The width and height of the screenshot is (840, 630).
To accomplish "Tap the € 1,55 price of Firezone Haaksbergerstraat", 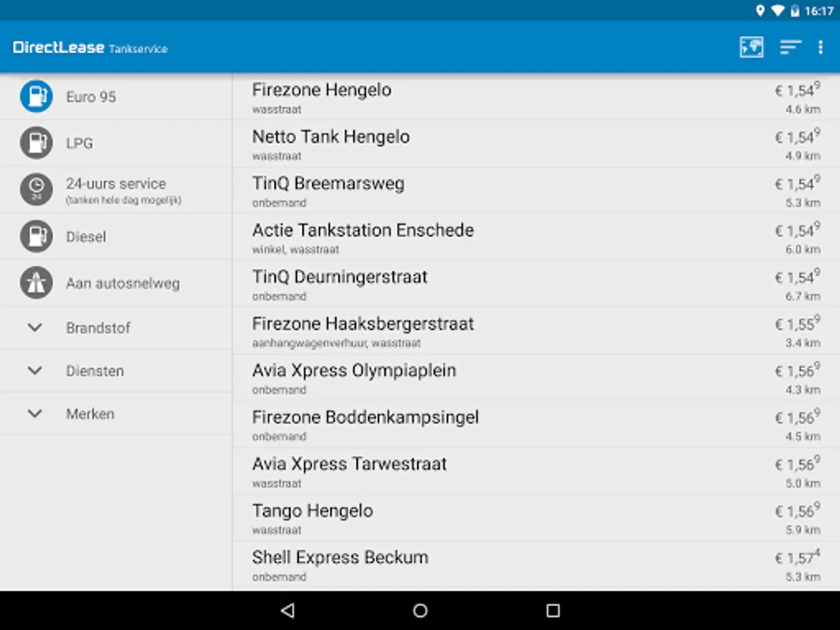I will click(x=797, y=323).
